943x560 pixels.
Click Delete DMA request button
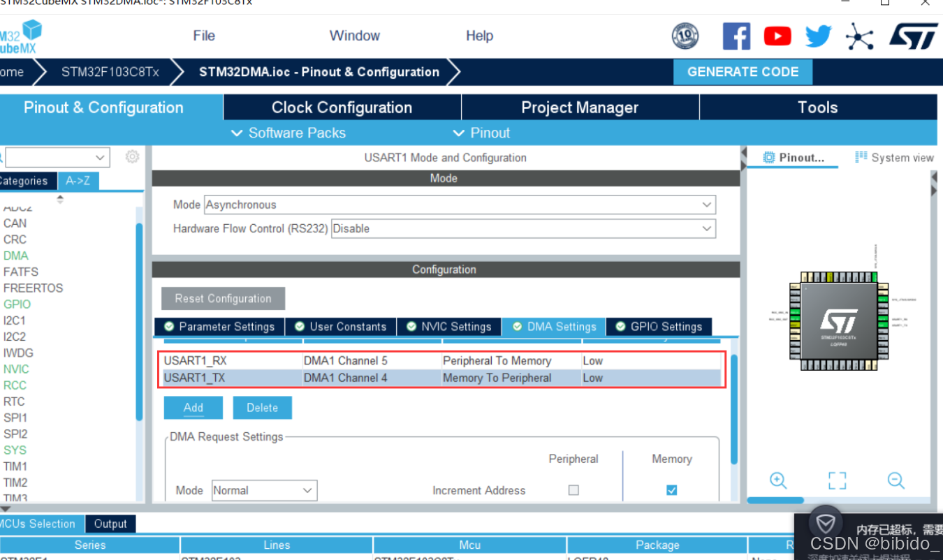coord(262,408)
